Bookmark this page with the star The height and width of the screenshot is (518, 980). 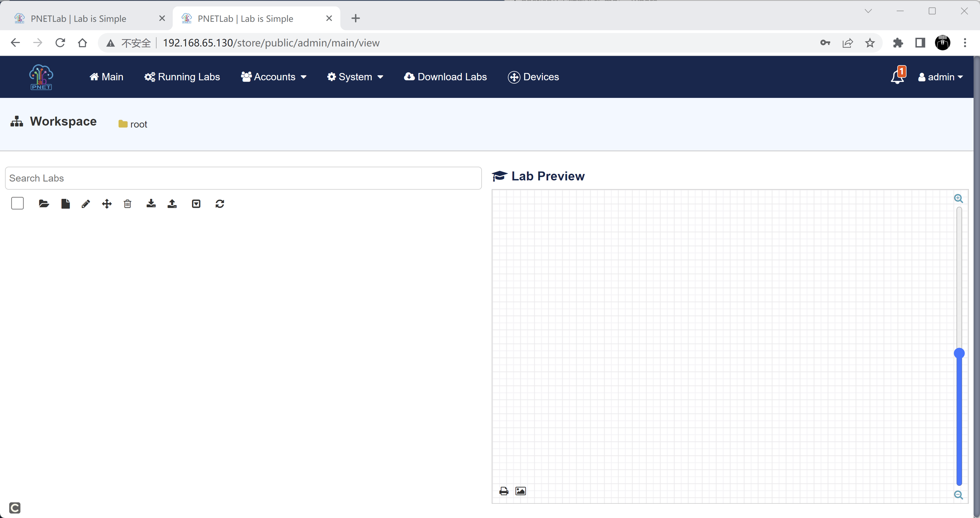tap(870, 43)
